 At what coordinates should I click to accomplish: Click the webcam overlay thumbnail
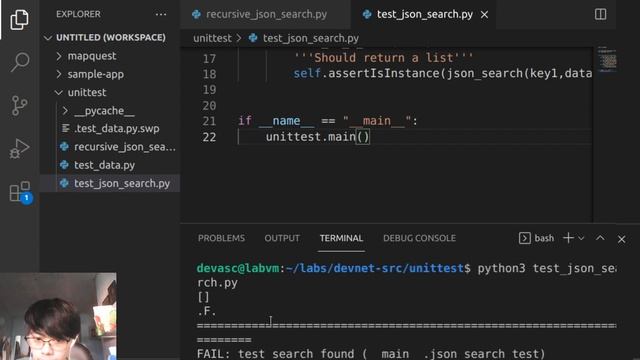pos(58,316)
